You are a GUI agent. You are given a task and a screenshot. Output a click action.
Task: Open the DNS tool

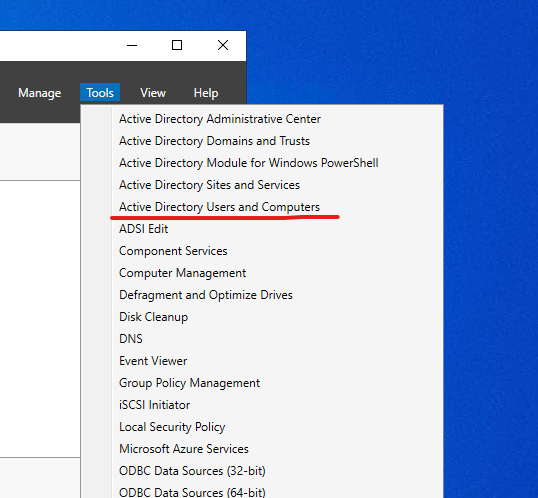(x=130, y=339)
